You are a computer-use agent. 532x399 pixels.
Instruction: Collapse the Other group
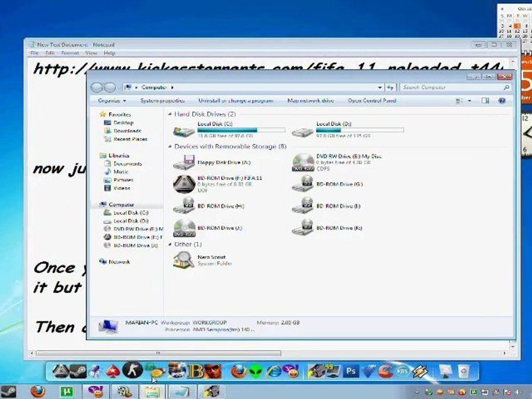[170, 244]
